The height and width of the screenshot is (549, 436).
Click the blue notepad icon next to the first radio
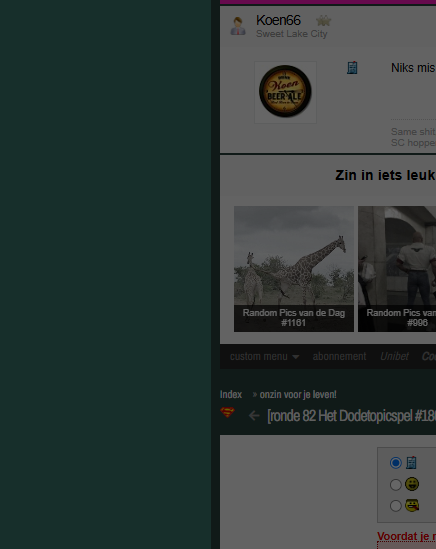coord(411,463)
